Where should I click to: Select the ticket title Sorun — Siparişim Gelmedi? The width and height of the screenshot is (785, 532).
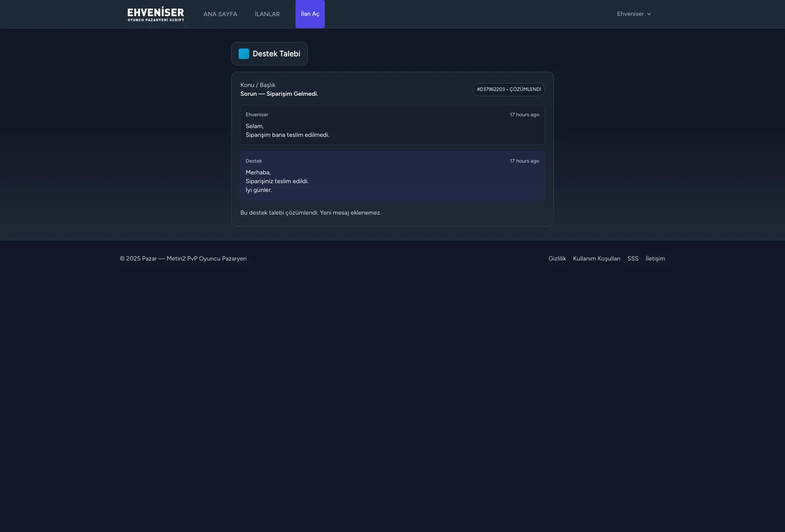(279, 94)
